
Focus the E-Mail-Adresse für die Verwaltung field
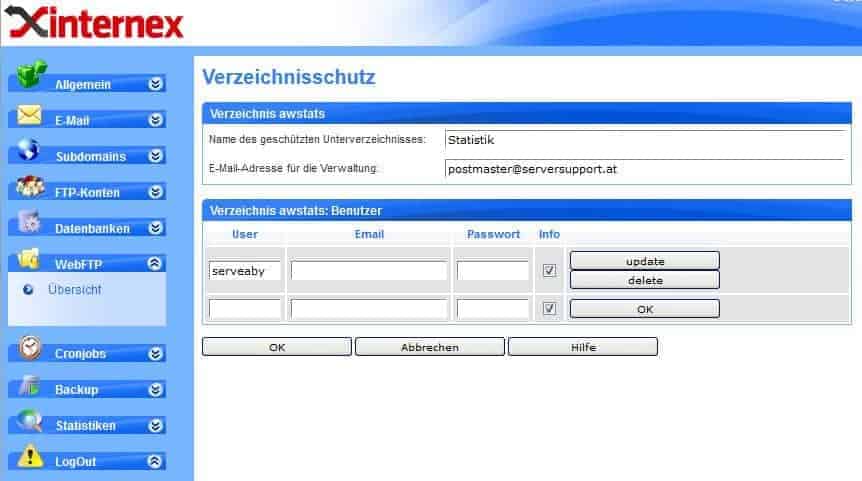pyautogui.click(x=644, y=169)
